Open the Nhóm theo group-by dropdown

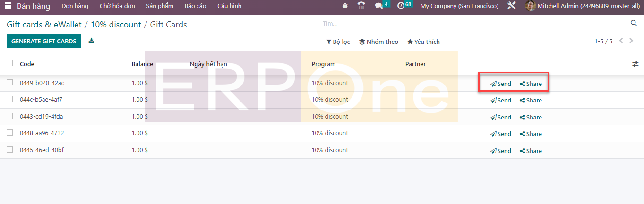(x=378, y=42)
